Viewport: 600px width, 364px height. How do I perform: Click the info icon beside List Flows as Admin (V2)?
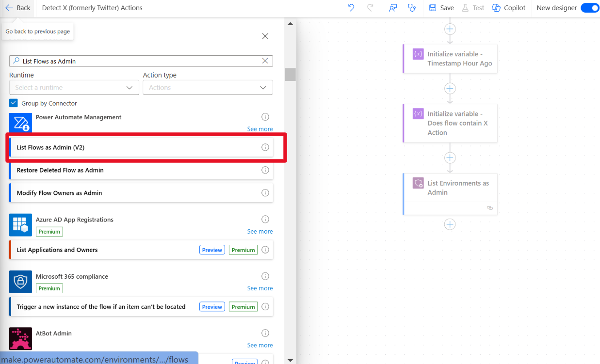coord(265,147)
